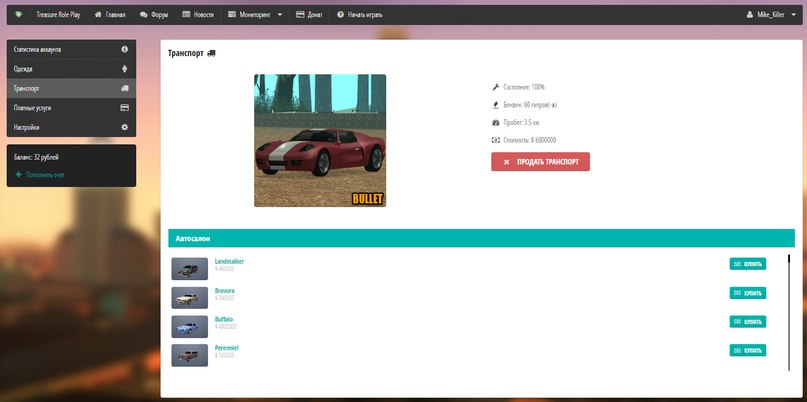Image resolution: width=807 pixels, height=402 pixels.
Task: Click the Landstalker price $ 460000
Action: click(x=224, y=269)
